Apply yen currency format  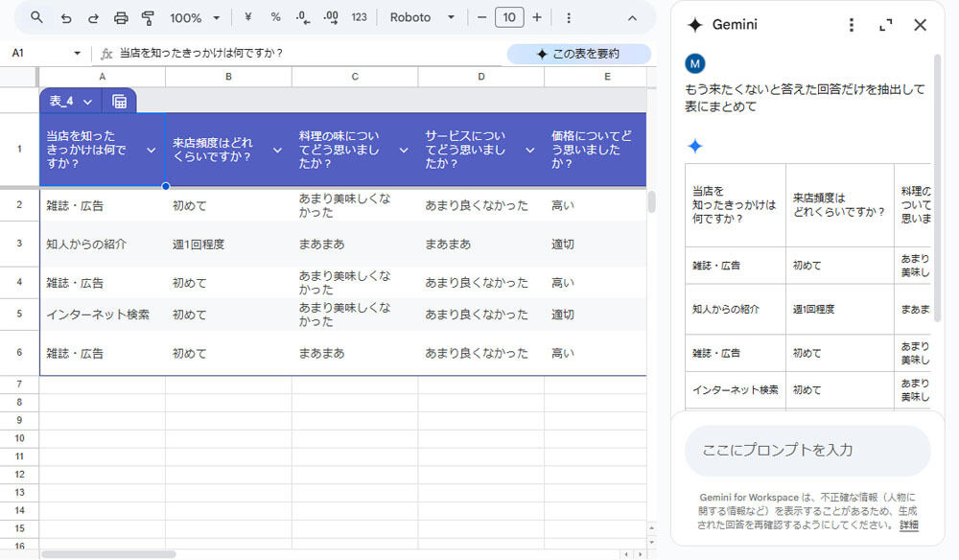[247, 17]
